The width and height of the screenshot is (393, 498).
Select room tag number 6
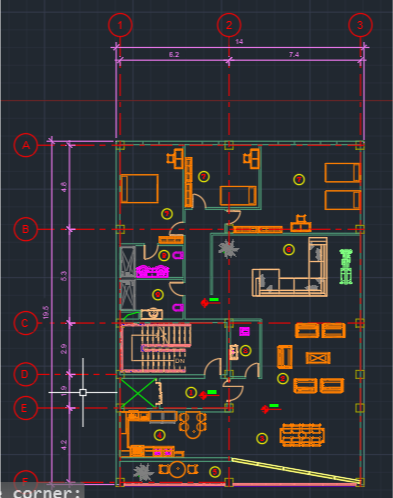pyautogui.click(x=289, y=249)
